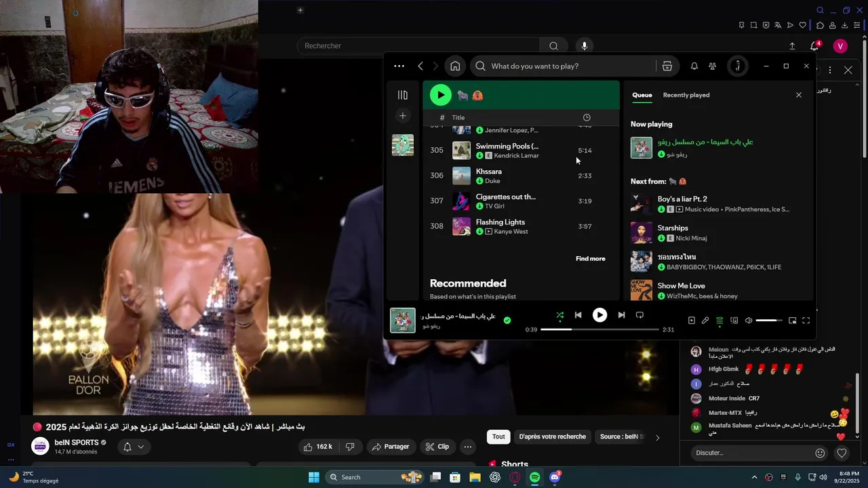This screenshot has width=868, height=488.
Task: Open the Spotify Home icon
Action: pyautogui.click(x=455, y=66)
